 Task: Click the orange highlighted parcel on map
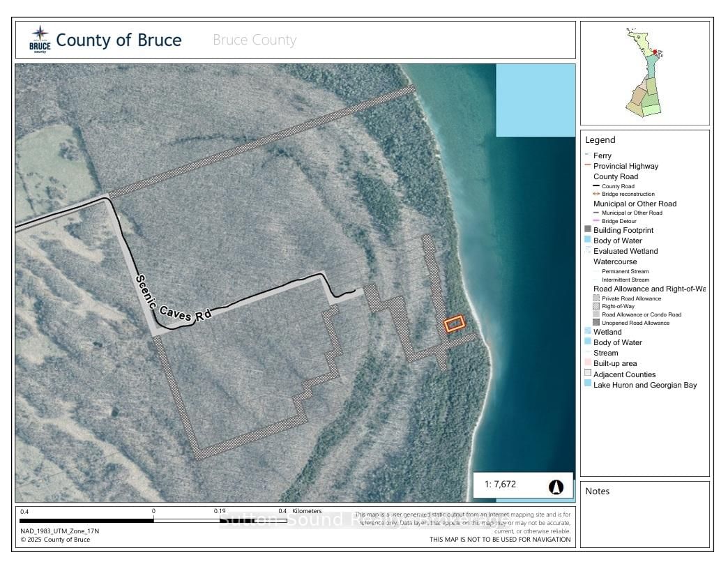tap(455, 323)
